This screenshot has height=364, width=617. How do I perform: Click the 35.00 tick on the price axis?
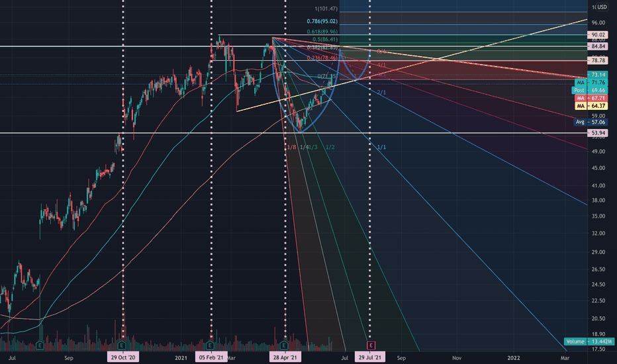pyautogui.click(x=598, y=216)
